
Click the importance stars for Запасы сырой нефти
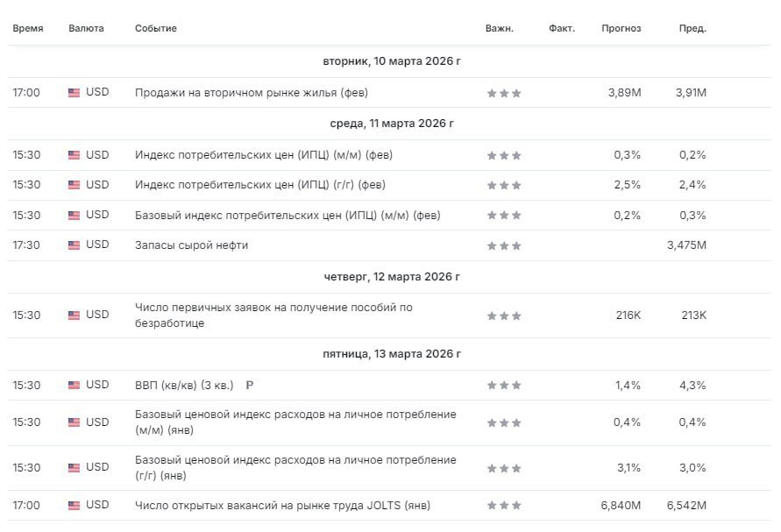click(504, 246)
